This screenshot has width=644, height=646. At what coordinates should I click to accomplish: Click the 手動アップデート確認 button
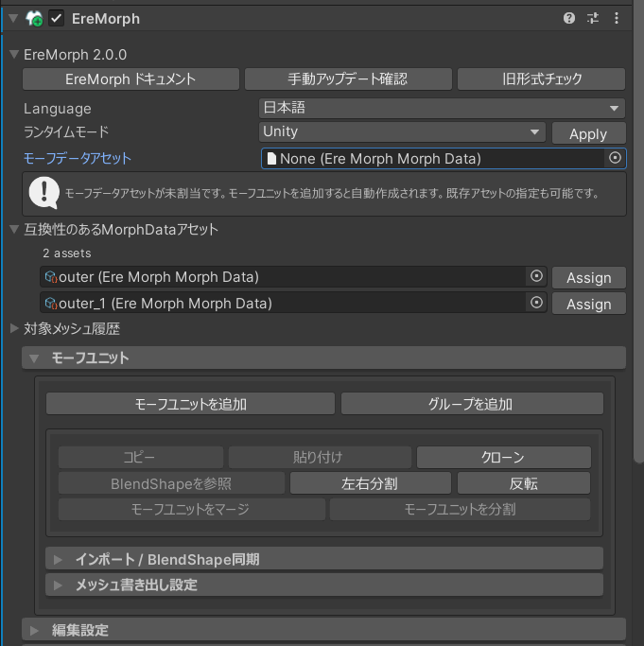348,79
